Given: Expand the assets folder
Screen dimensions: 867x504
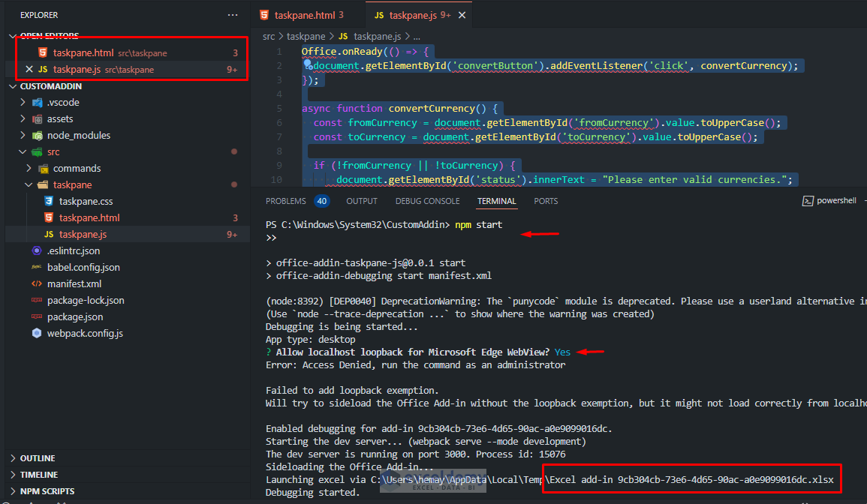Looking at the screenshot, I should coord(23,118).
